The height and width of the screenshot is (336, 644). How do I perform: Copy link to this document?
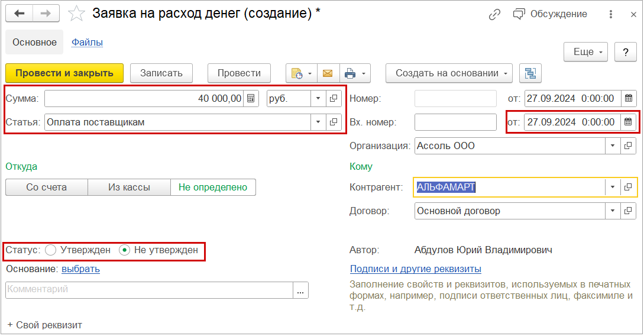495,14
